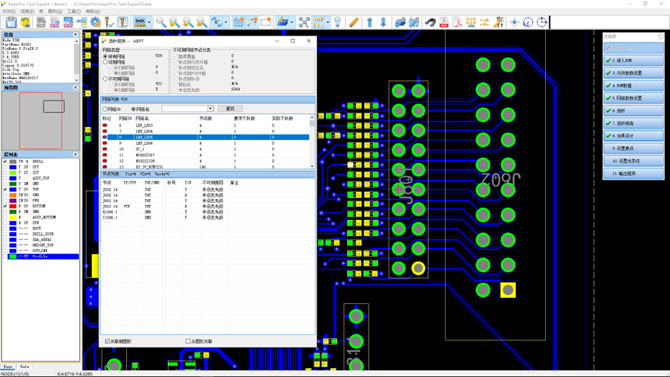
Task: Open the sixth menu bar item
Action: click(x=93, y=12)
